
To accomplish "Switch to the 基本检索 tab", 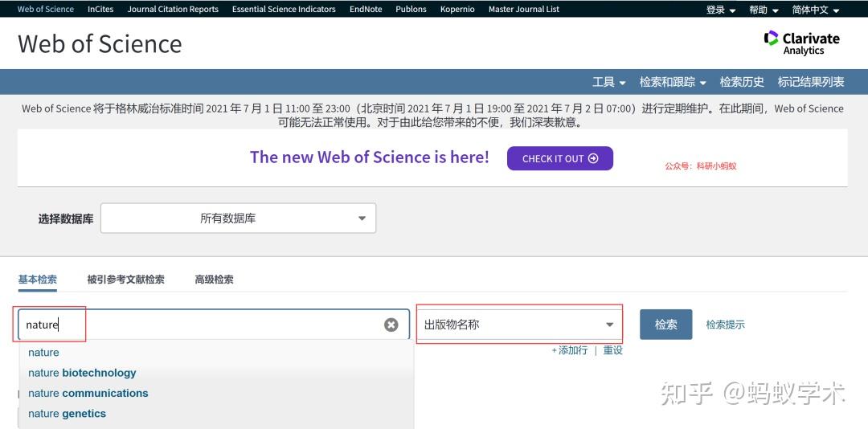I will tap(37, 280).
